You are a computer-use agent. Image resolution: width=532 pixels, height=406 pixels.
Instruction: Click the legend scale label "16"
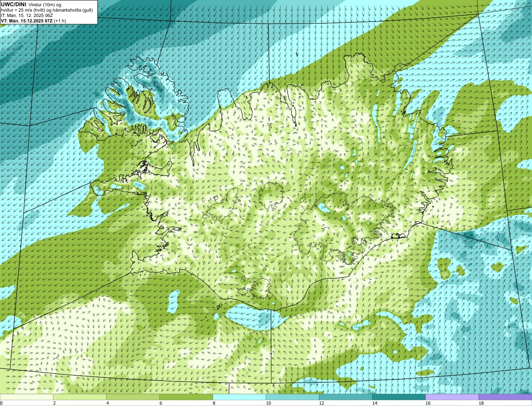(x=428, y=403)
